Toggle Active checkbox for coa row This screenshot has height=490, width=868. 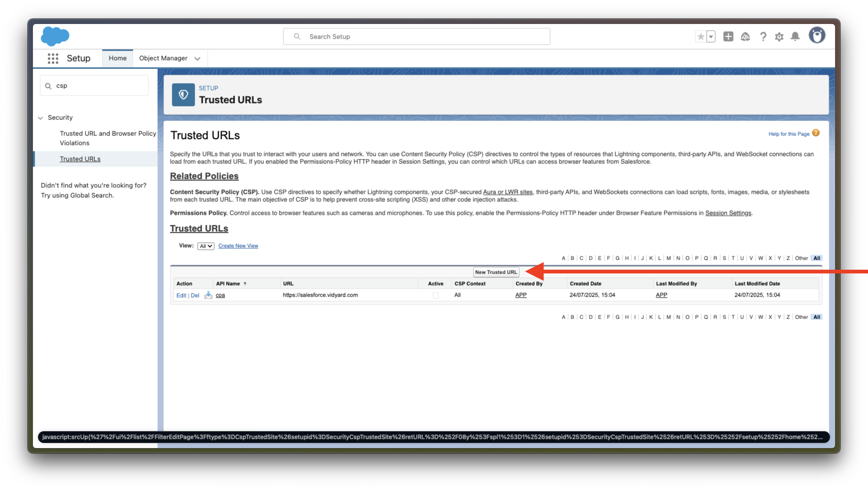click(436, 295)
